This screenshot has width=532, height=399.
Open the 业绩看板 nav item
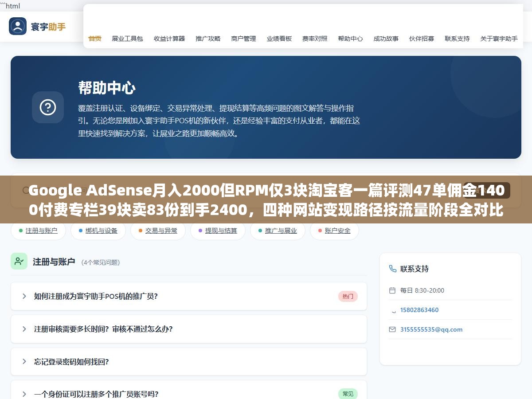[279, 39]
